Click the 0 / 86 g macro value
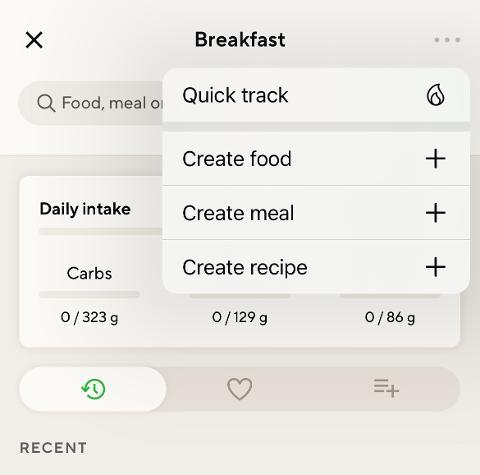The height and width of the screenshot is (475, 480). pyautogui.click(x=390, y=317)
